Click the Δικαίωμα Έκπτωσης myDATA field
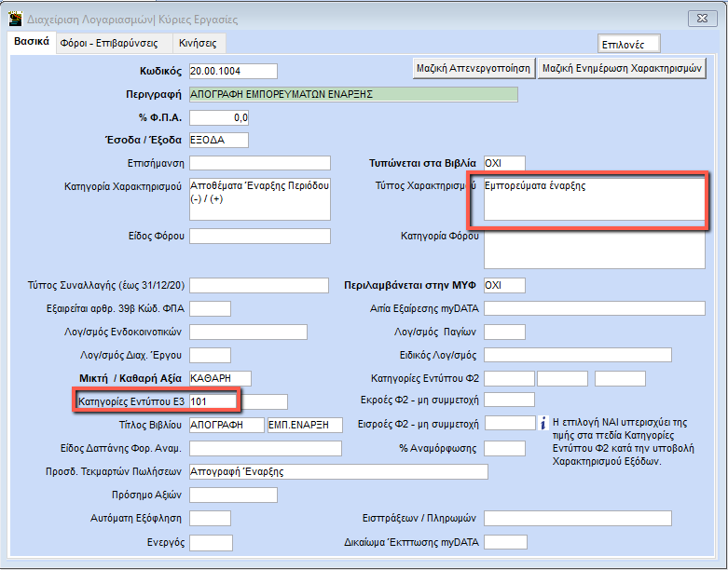Image resolution: width=728 pixels, height=570 pixels. pyautogui.click(x=505, y=542)
